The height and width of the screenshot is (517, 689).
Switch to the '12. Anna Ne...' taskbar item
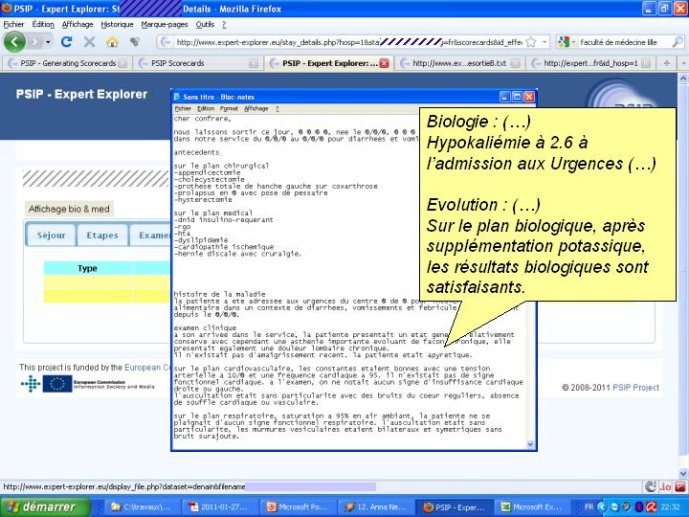tap(378, 507)
